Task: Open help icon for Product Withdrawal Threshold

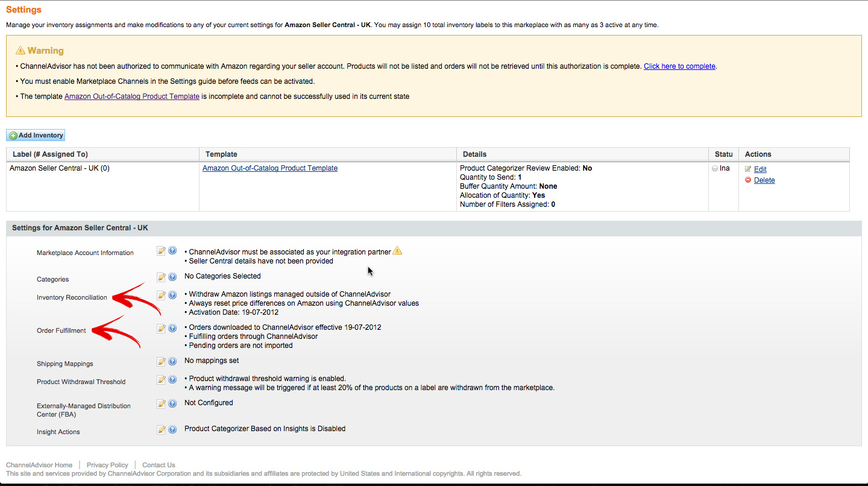Action: coord(172,380)
